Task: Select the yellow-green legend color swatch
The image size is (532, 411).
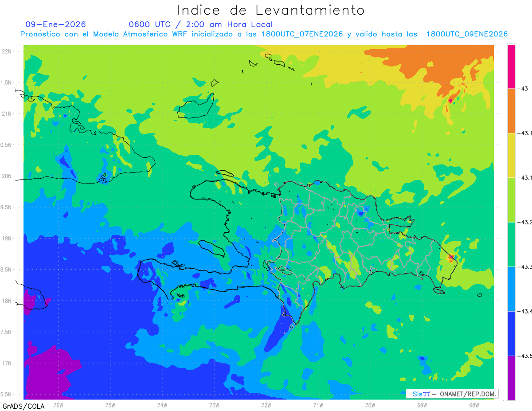Action: point(511,200)
